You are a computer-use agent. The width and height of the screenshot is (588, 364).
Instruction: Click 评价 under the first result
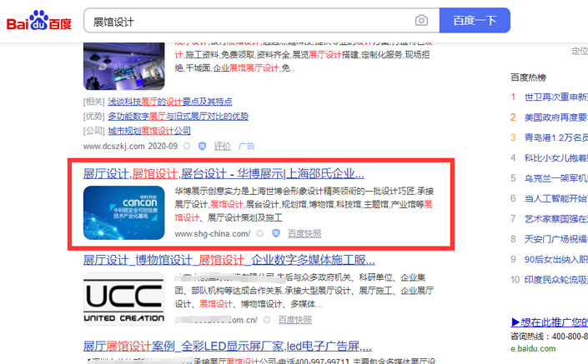click(223, 146)
